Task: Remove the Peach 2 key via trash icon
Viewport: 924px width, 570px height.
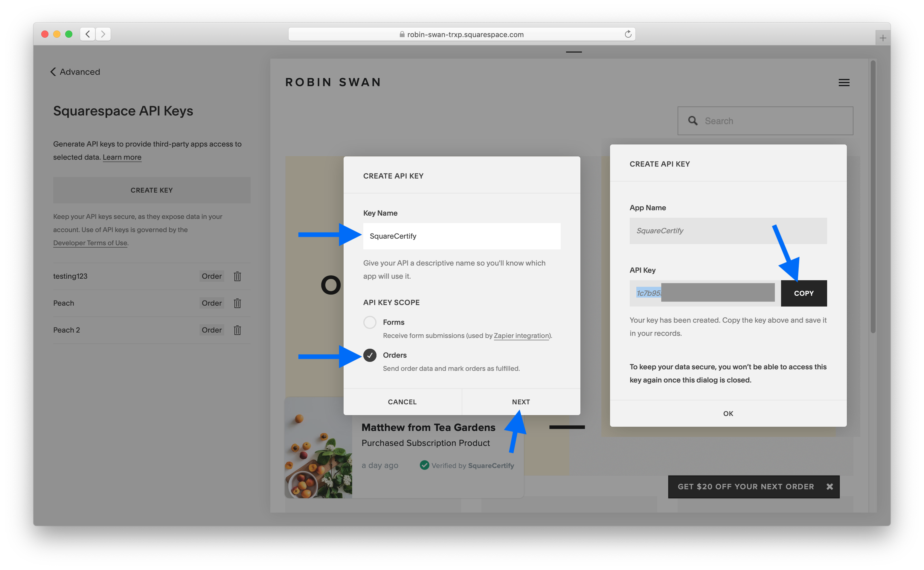Action: [237, 330]
